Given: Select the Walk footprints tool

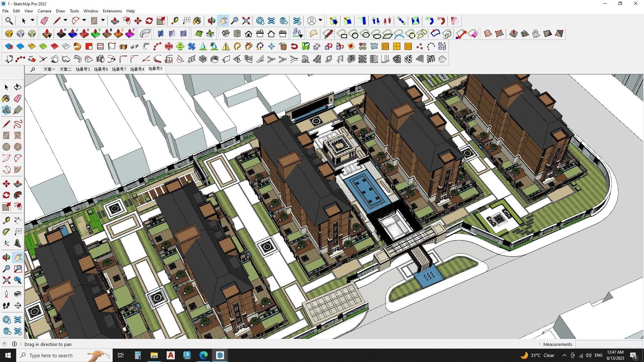Looking at the screenshot, I should tap(6, 306).
